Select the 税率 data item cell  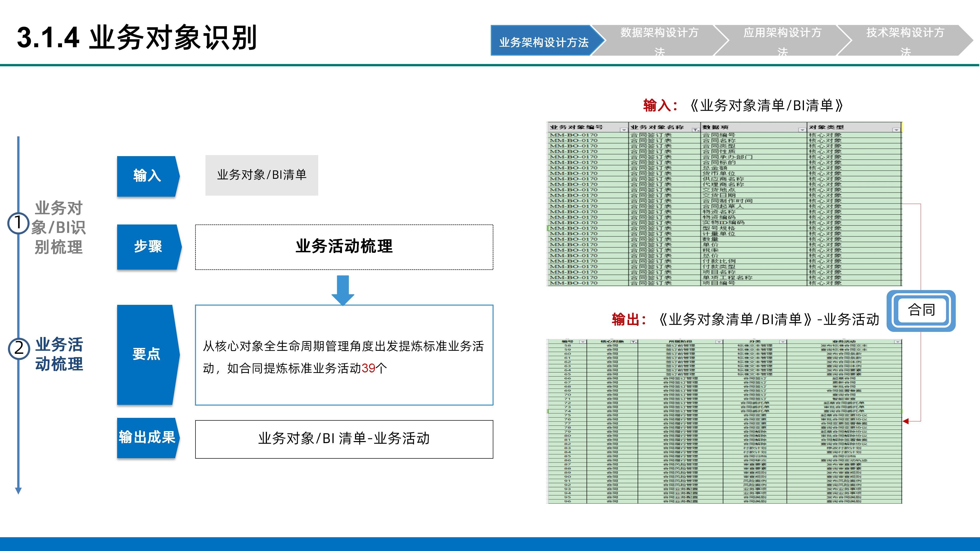click(754, 250)
